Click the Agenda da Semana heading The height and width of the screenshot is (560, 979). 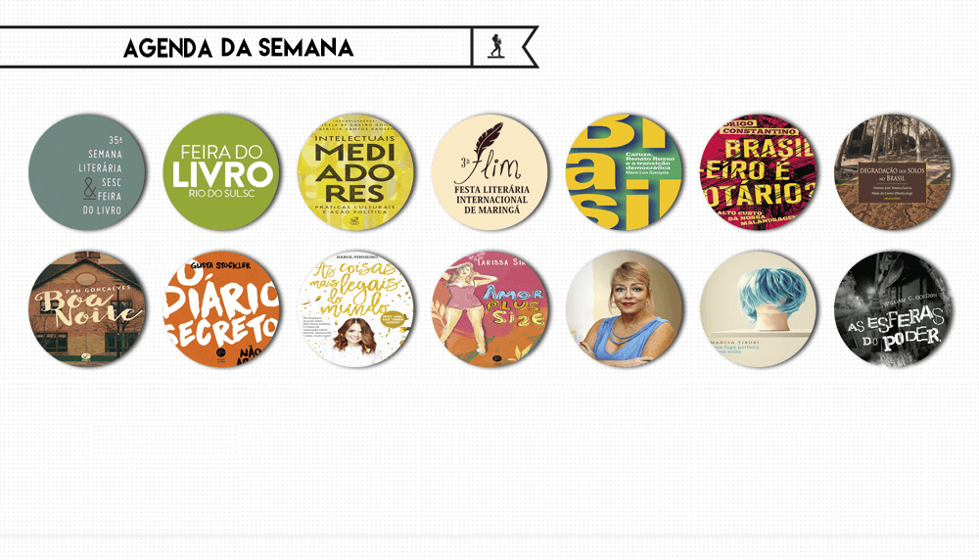[239, 48]
